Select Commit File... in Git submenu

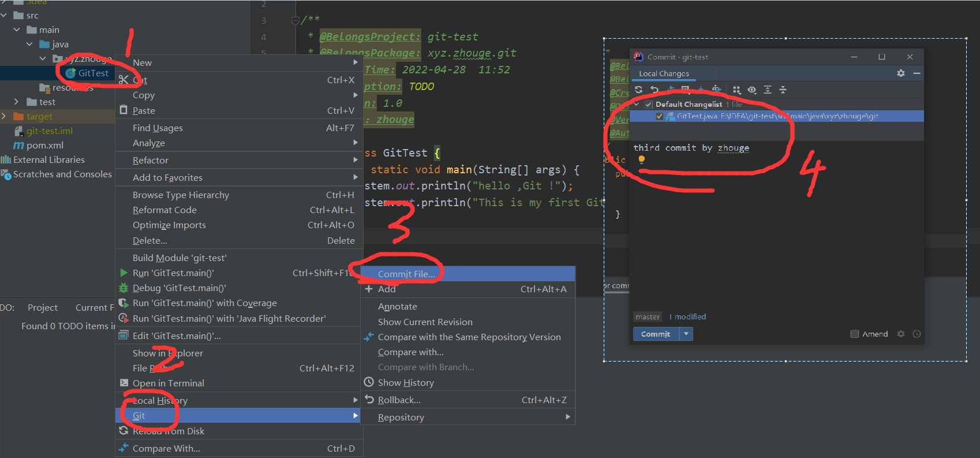(468, 274)
